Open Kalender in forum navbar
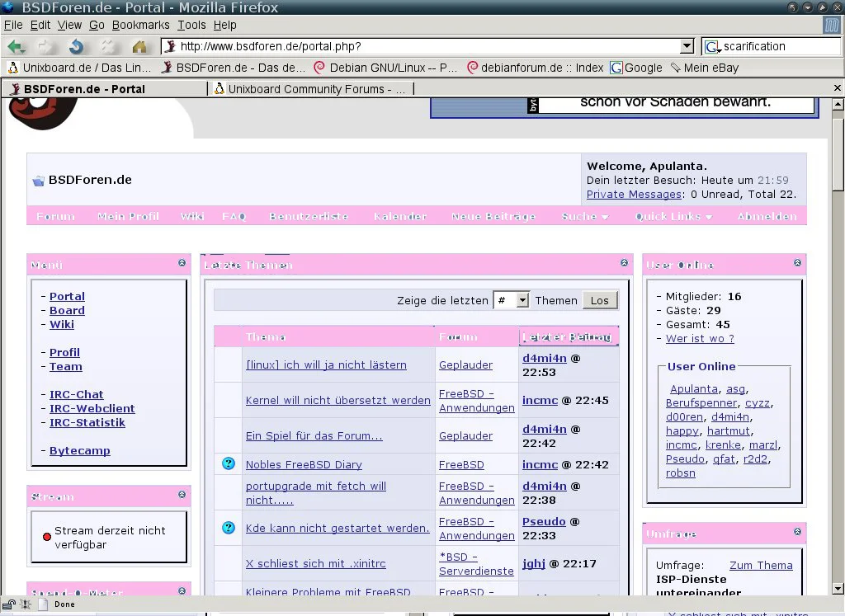 click(400, 216)
